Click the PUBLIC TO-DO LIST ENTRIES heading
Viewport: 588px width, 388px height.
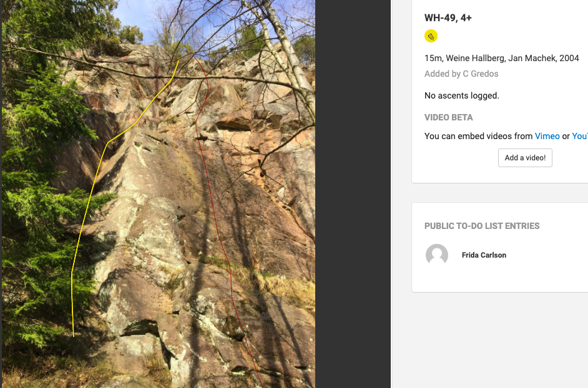coord(482,226)
